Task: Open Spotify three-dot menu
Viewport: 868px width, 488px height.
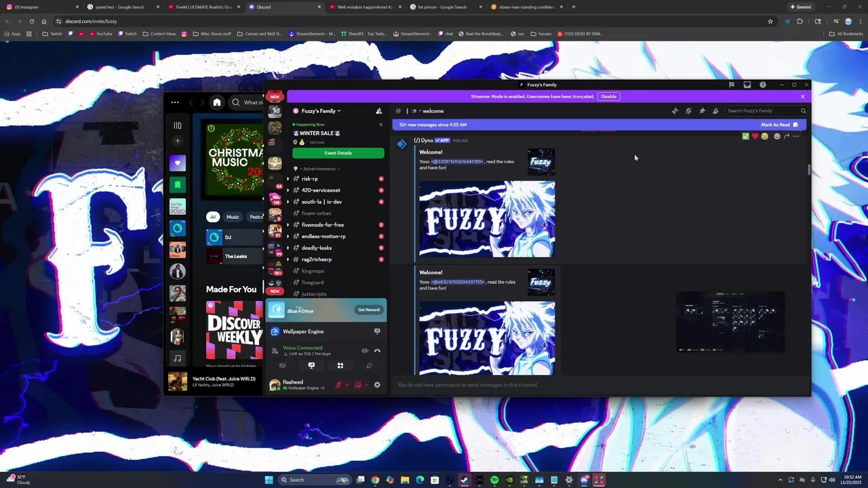Action: coord(175,102)
